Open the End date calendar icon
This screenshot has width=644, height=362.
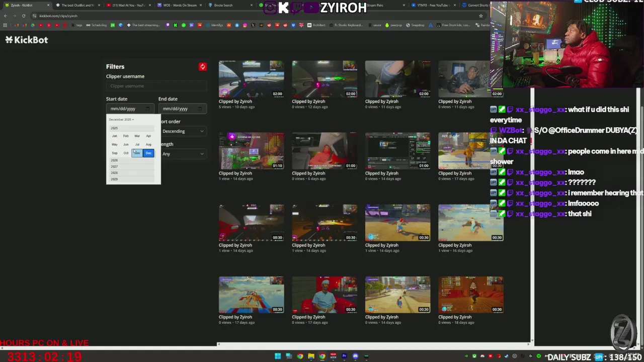click(200, 109)
